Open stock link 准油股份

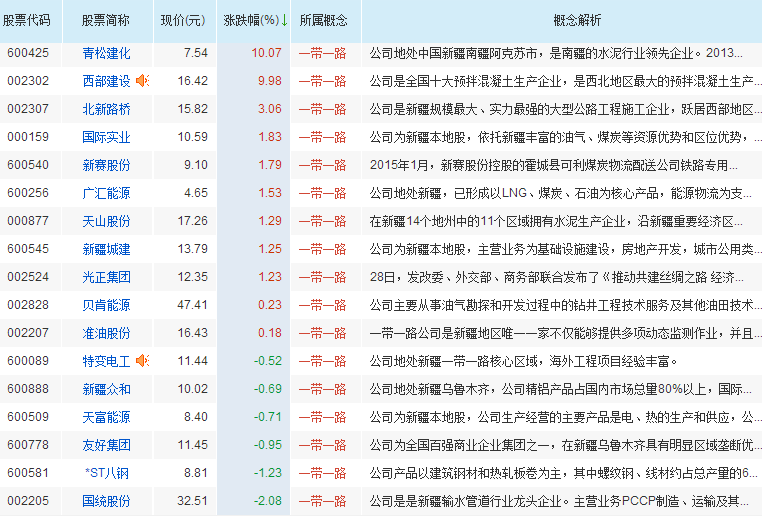[x=106, y=333]
